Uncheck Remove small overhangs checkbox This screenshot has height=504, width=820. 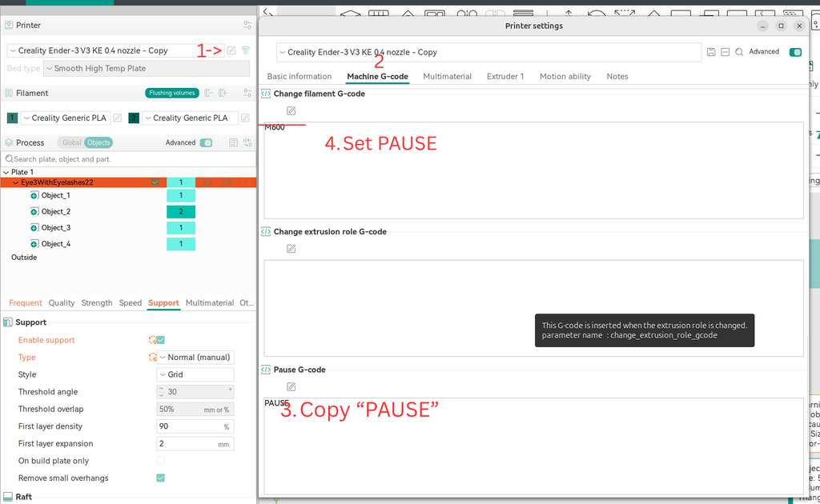[x=160, y=478]
